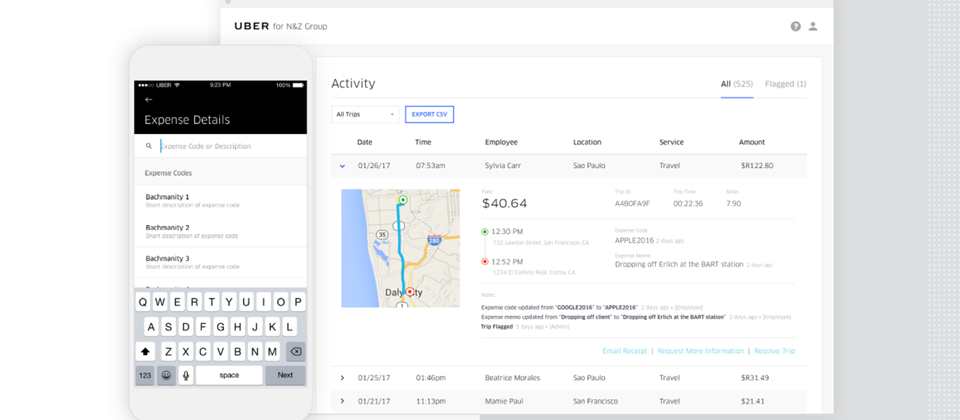The image size is (960, 420).
Task: Tap the Q key on the phone keyboard
Action: [143, 302]
